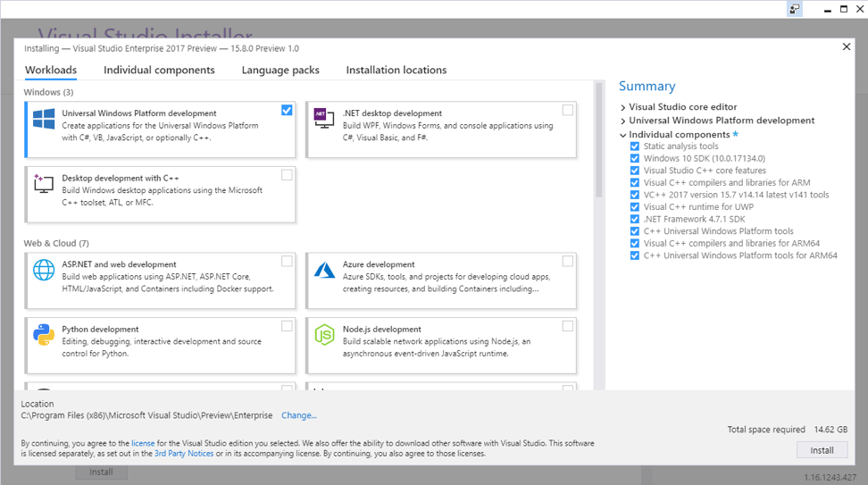The height and width of the screenshot is (485, 868).
Task: Expand Visual Studio core editor summary
Action: click(x=622, y=107)
